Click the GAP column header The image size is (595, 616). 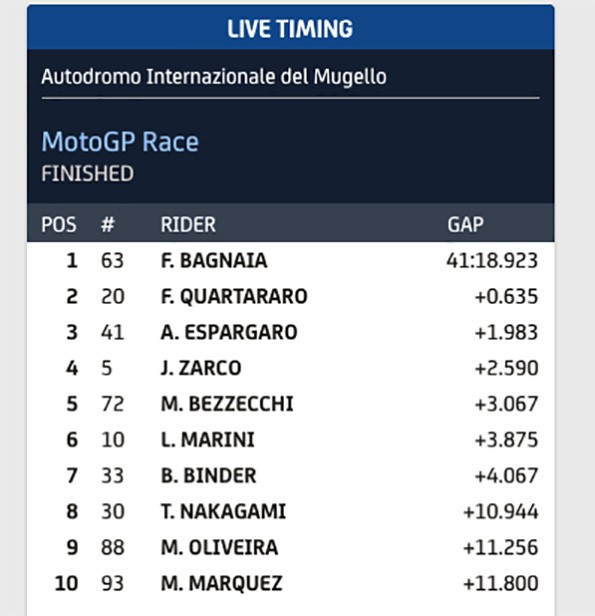[x=465, y=225]
